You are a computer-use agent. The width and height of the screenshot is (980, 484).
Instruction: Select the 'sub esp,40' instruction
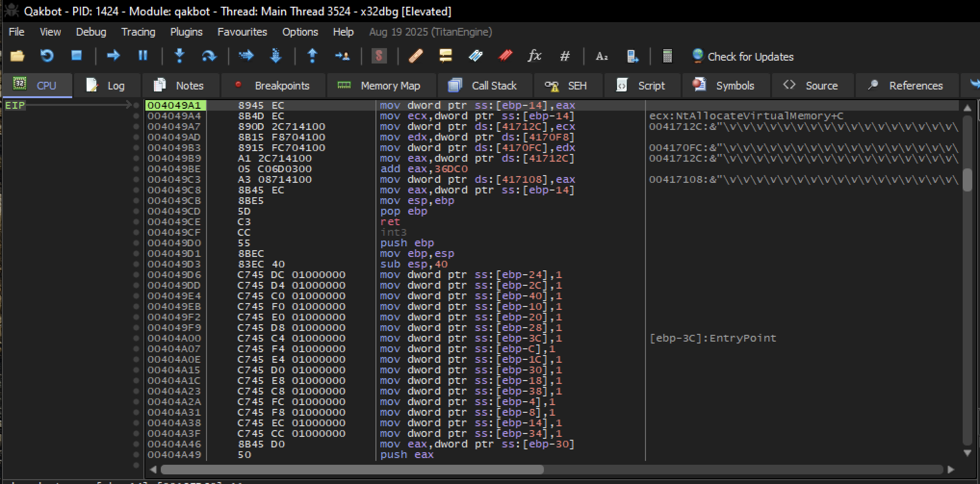pyautogui.click(x=413, y=264)
